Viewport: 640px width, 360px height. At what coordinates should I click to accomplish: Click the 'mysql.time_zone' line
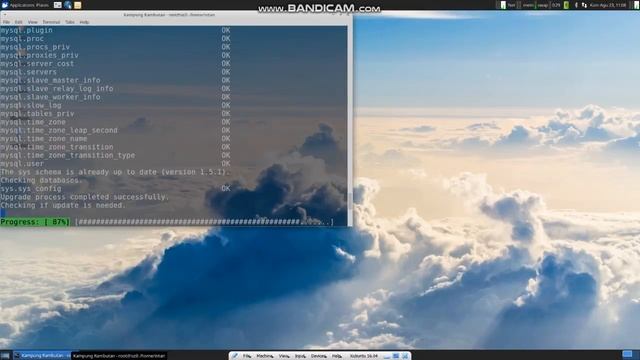point(33,122)
